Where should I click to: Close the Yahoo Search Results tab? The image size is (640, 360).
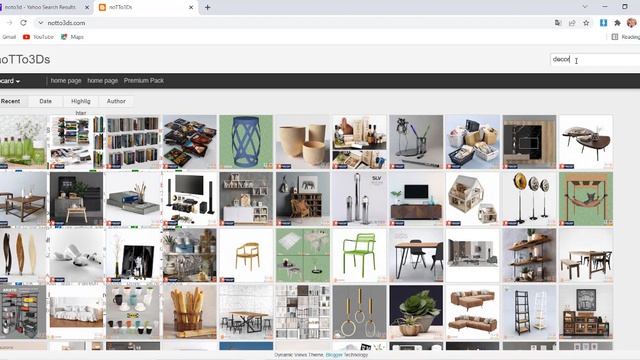(x=87, y=7)
